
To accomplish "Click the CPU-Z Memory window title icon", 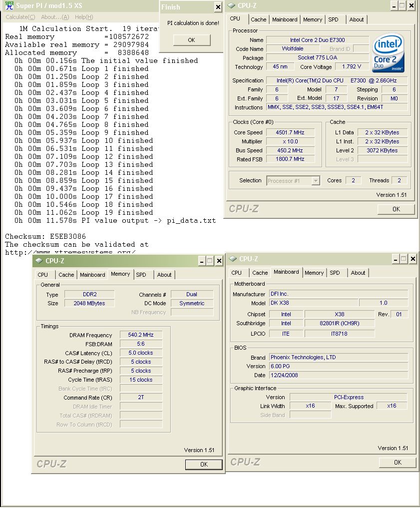I will [x=39, y=260].
